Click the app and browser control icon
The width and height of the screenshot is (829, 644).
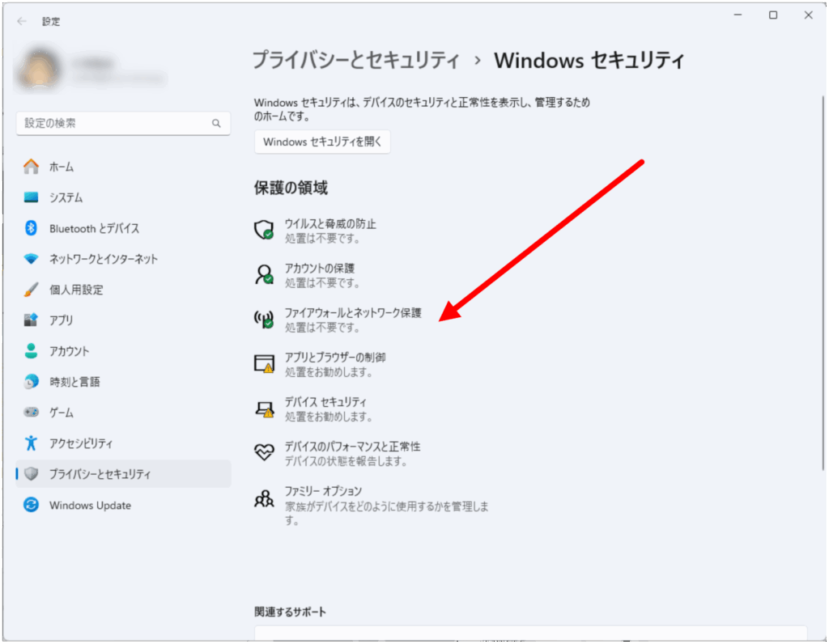coord(264,364)
